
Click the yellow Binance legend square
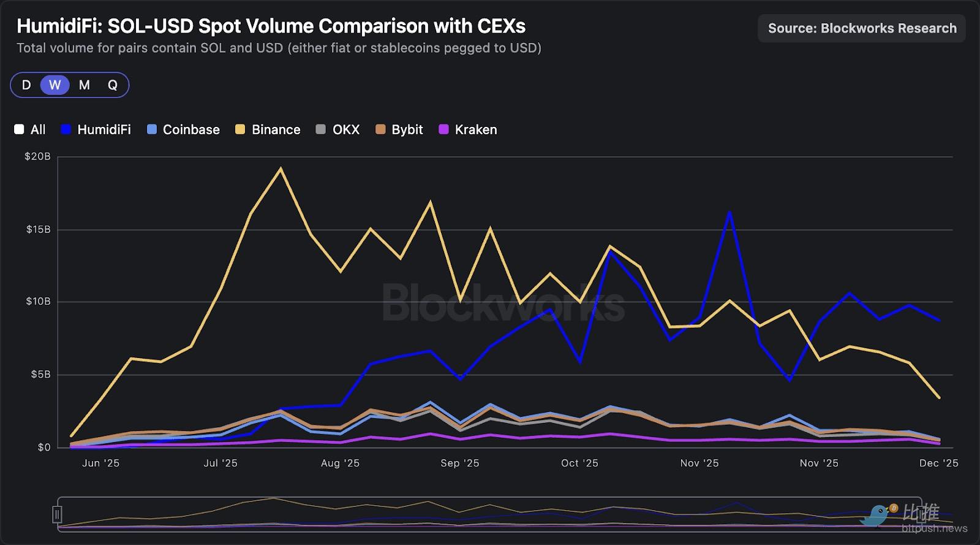coord(240,129)
